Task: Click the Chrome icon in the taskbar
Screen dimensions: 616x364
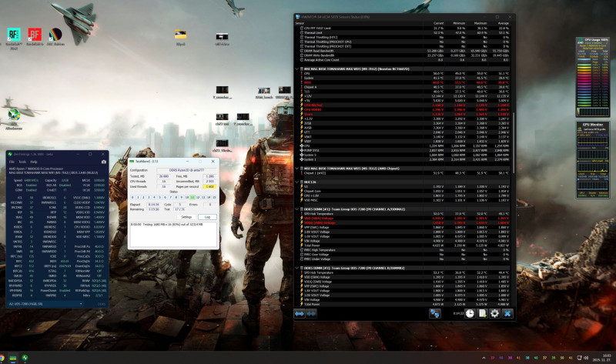Action: tap(2, 358)
